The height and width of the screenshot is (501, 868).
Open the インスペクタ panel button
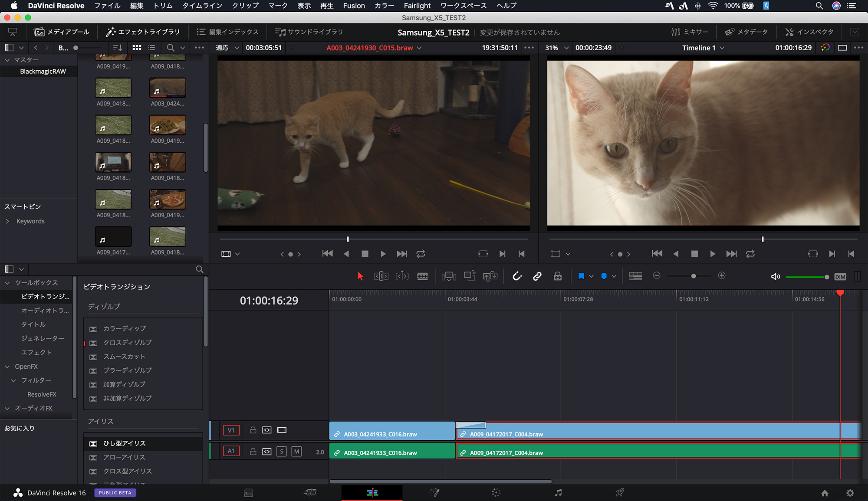point(809,32)
